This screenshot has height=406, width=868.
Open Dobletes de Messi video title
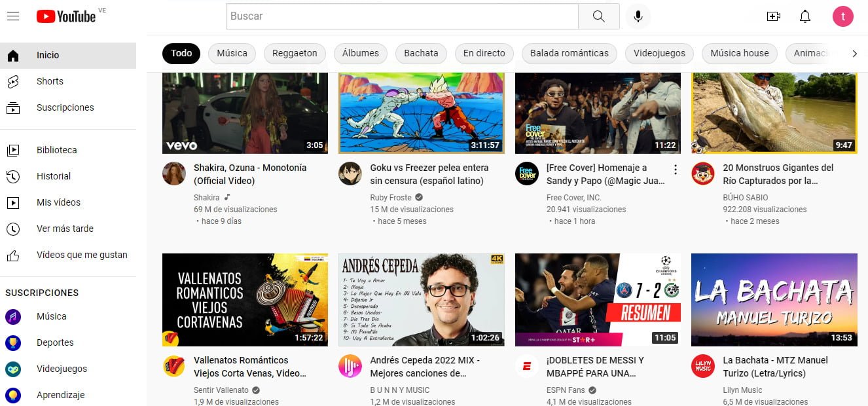(x=595, y=367)
